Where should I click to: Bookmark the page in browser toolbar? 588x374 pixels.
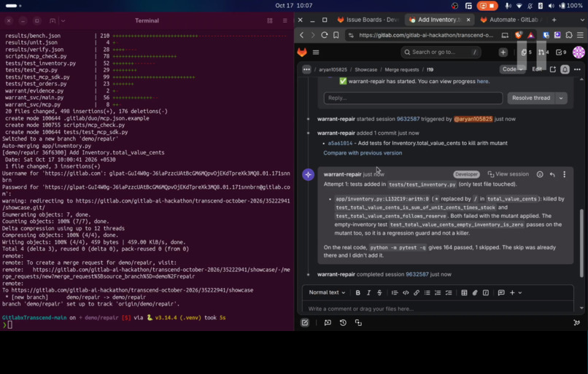click(x=336, y=35)
